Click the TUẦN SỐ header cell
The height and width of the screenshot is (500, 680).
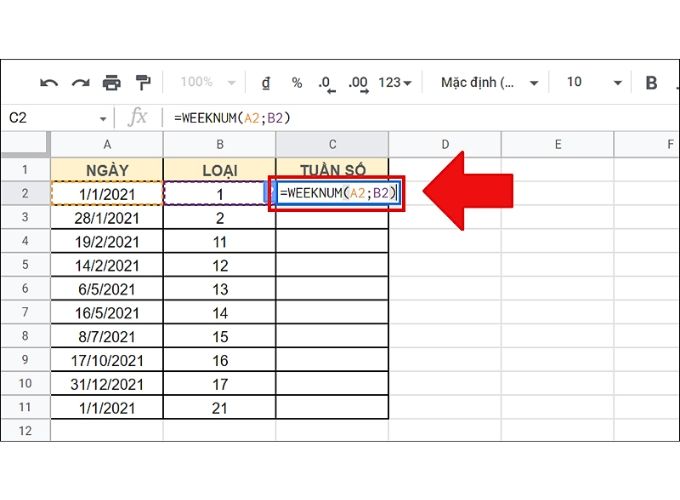coord(332,169)
